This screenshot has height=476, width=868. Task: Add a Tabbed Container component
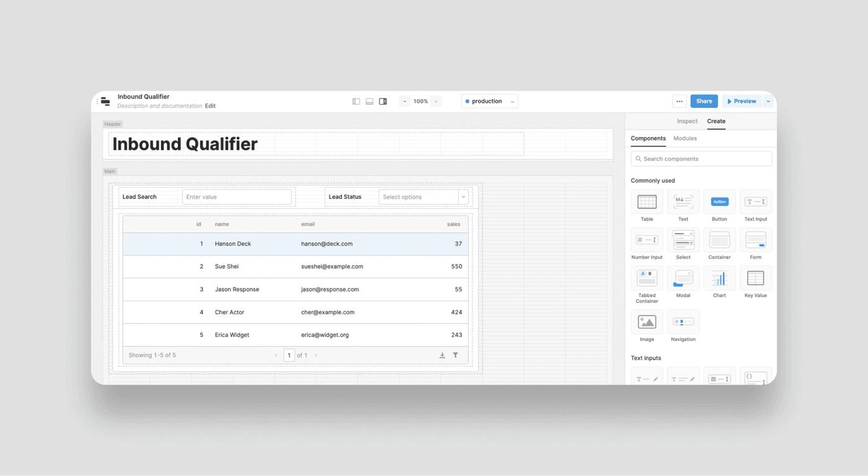coord(647,278)
